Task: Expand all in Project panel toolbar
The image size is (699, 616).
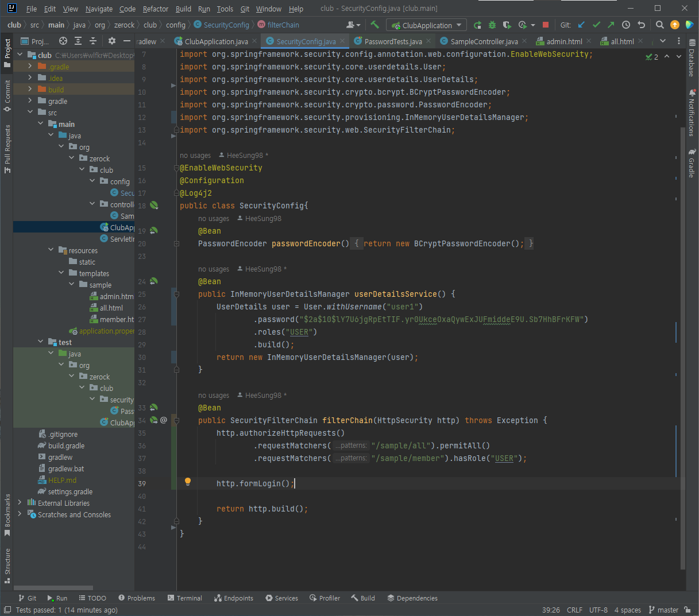Action: [78, 41]
